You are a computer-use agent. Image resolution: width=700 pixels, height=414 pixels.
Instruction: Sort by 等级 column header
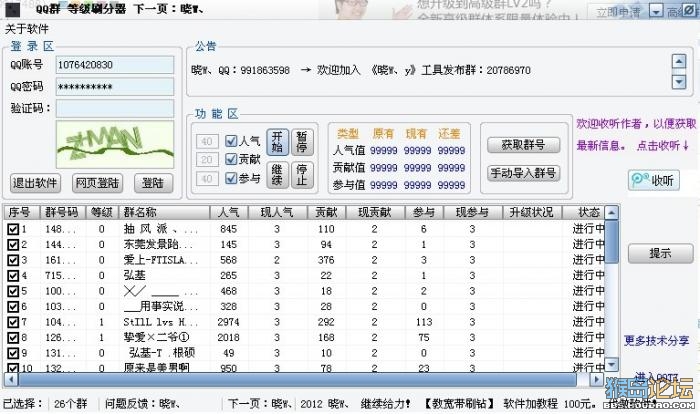[x=102, y=212]
